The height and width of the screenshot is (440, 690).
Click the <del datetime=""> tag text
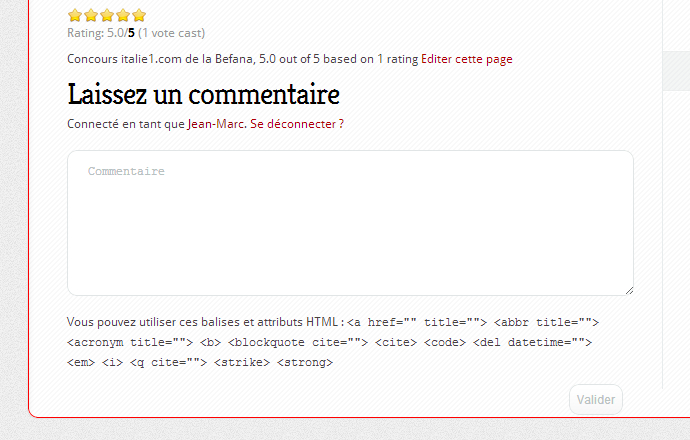coord(537,343)
